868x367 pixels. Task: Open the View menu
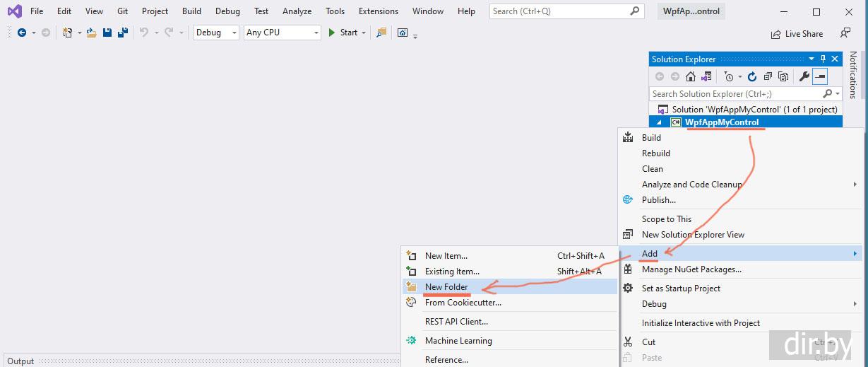pyautogui.click(x=94, y=11)
